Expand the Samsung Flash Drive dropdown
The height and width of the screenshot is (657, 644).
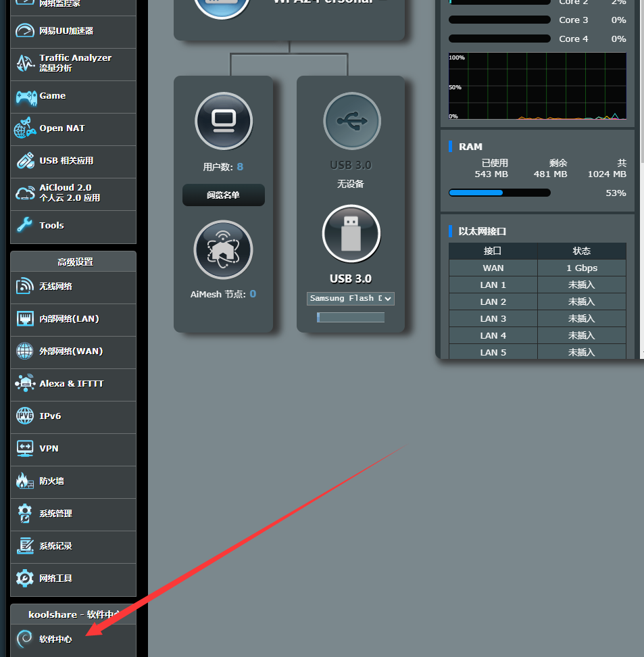pos(351,298)
